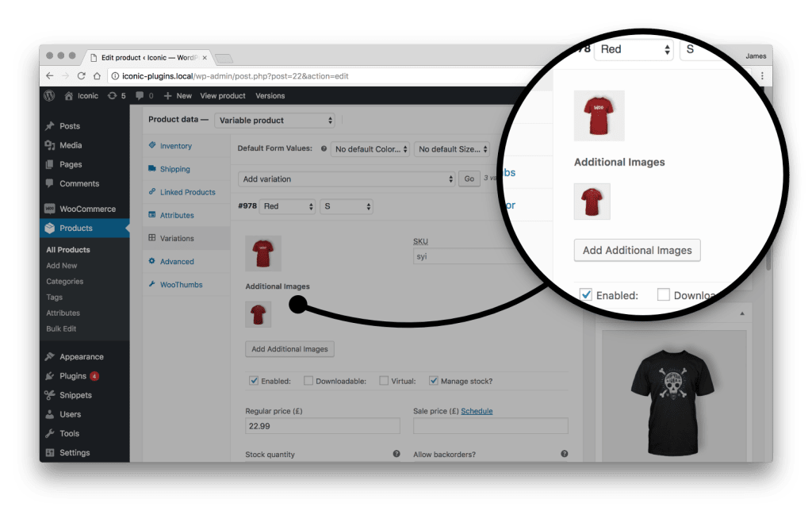This screenshot has height=507, width=812.
Task: Open comments bubble in admin bar
Action: coord(140,95)
